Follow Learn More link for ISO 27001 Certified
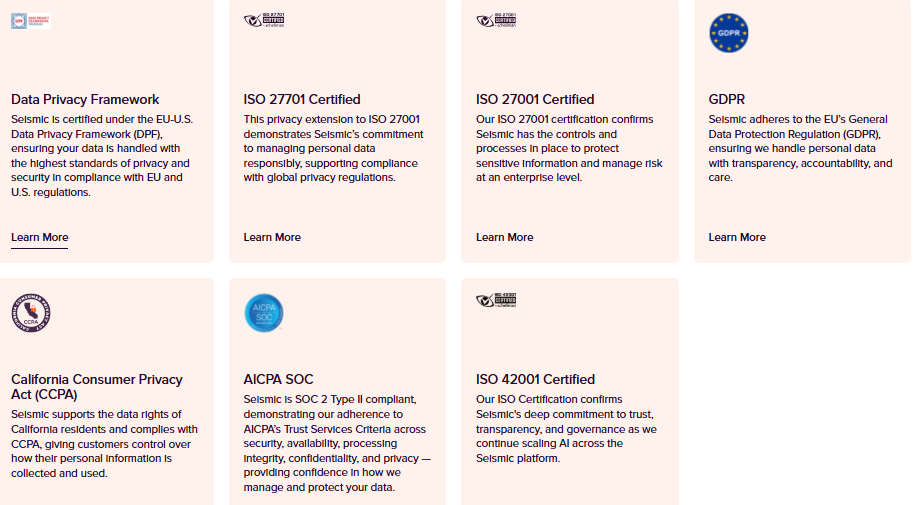This screenshot has width=917, height=505. pos(505,237)
